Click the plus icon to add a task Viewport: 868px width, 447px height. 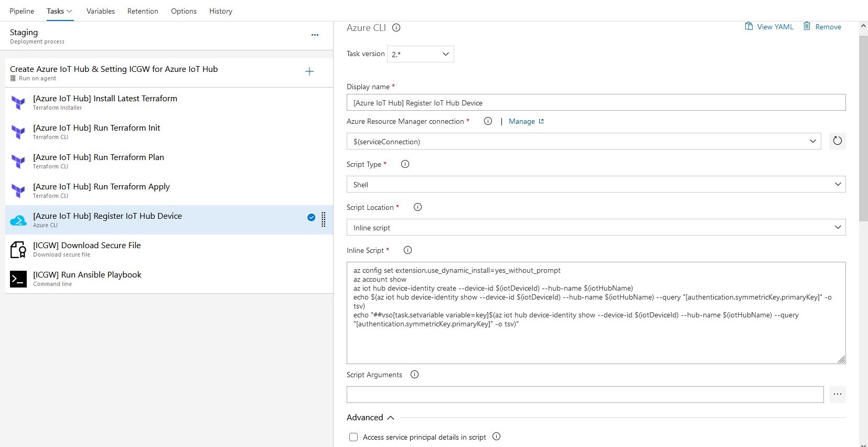click(x=309, y=72)
